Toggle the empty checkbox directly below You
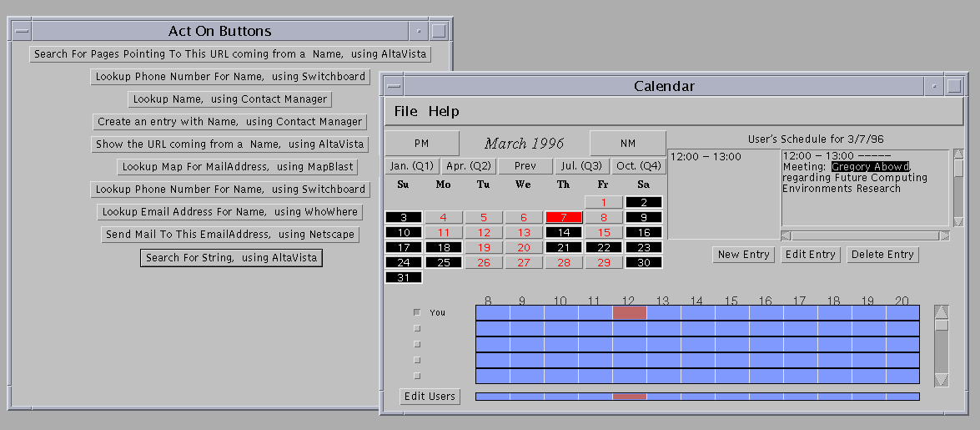Screen dimensions: 980x430 tap(417, 328)
